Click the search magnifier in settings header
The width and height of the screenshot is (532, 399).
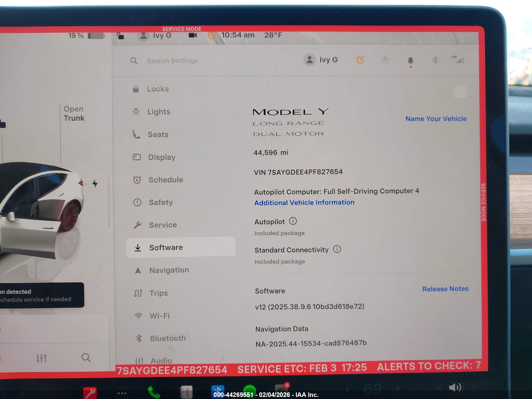click(134, 61)
